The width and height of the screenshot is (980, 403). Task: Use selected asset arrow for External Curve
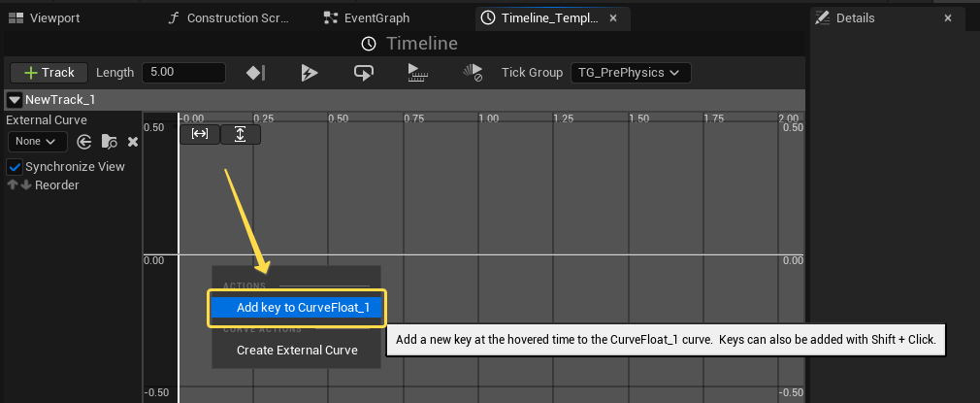click(84, 142)
